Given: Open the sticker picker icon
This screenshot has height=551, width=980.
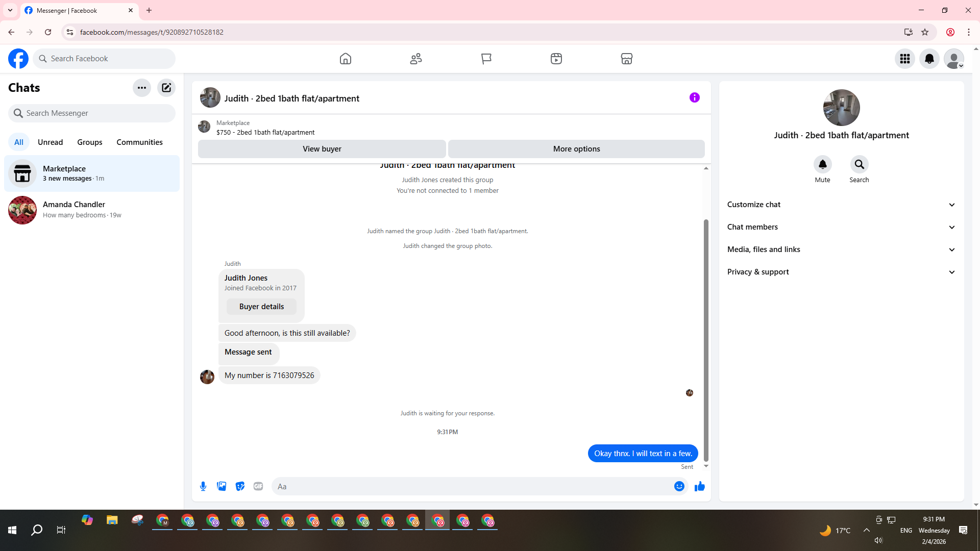Looking at the screenshot, I should pyautogui.click(x=240, y=486).
